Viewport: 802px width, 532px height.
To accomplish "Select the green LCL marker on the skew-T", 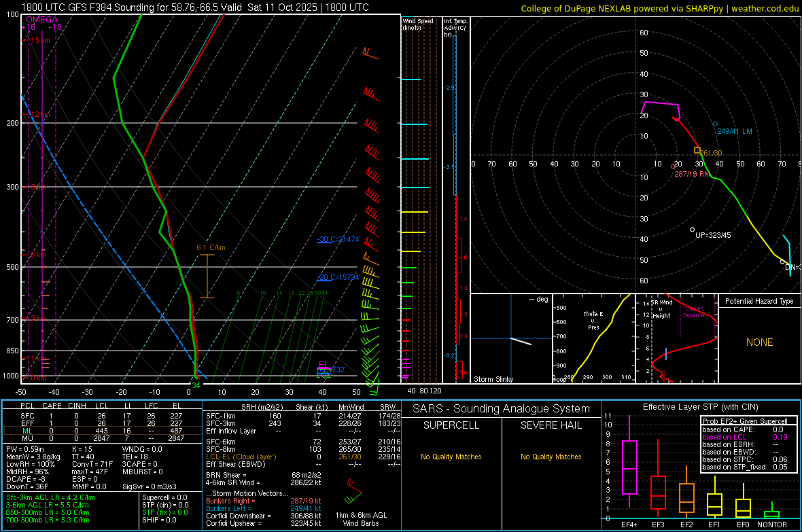I will point(324,375).
